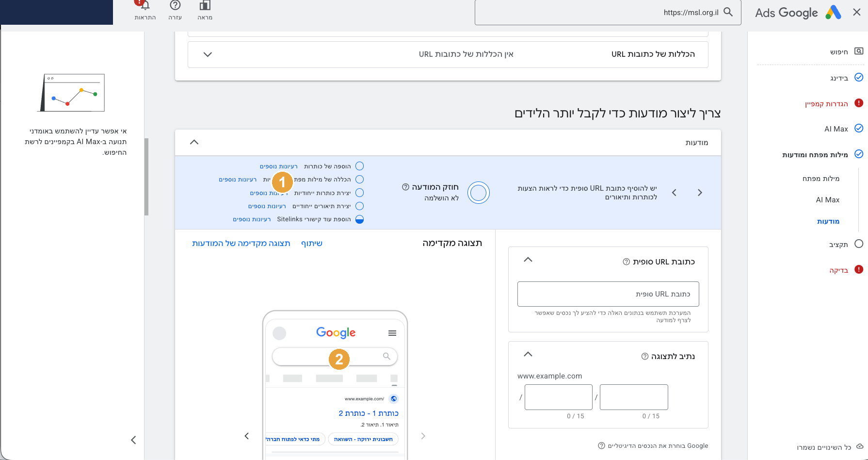Open רעיונות נוספים for יצירת תיאורים ייחודיים
Image resolution: width=868 pixels, height=460 pixels.
coord(267,206)
